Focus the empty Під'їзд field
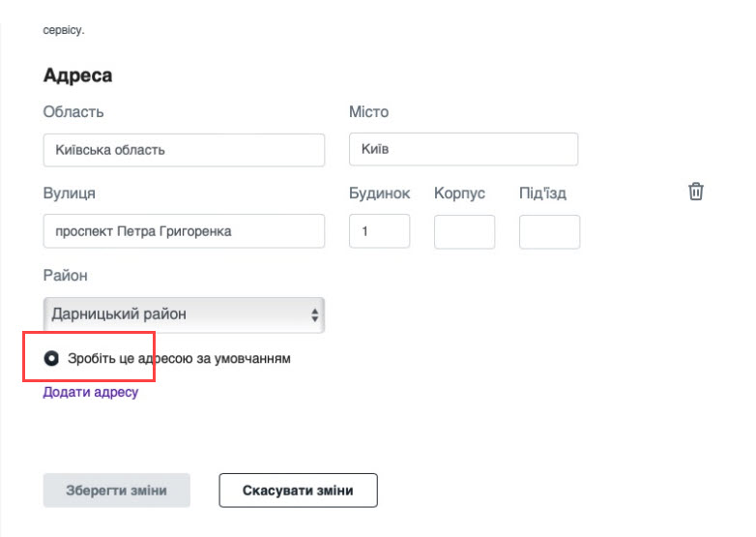The image size is (756, 537). point(550,232)
